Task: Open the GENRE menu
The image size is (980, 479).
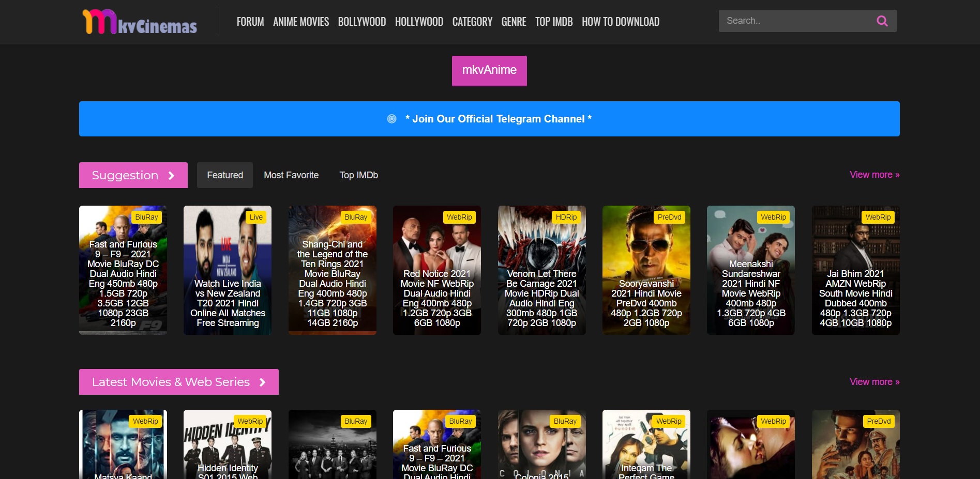Action: click(514, 22)
